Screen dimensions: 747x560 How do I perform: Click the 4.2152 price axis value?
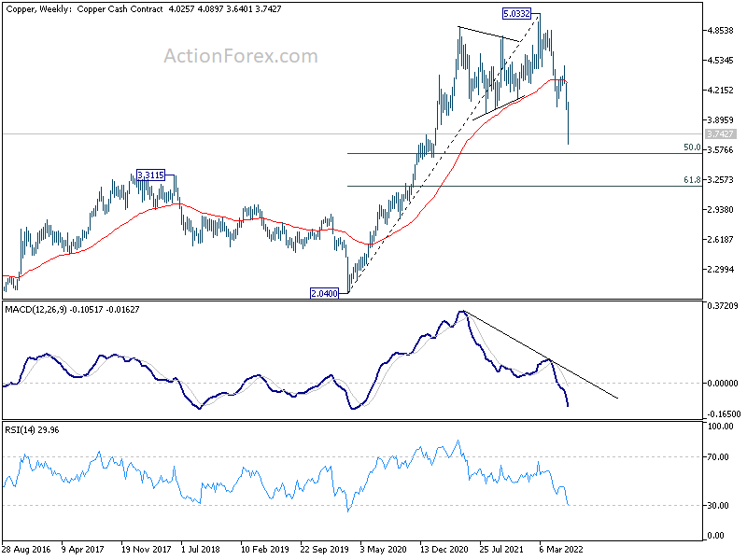pos(720,90)
